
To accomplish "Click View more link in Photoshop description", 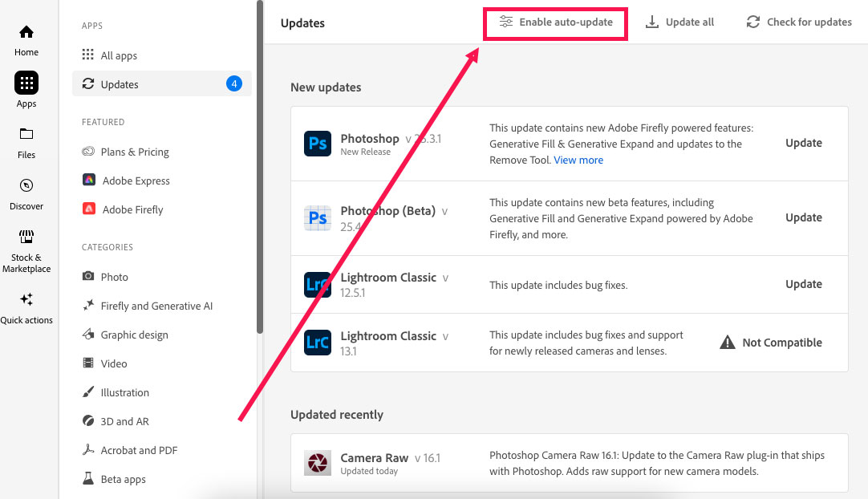I will tap(578, 160).
